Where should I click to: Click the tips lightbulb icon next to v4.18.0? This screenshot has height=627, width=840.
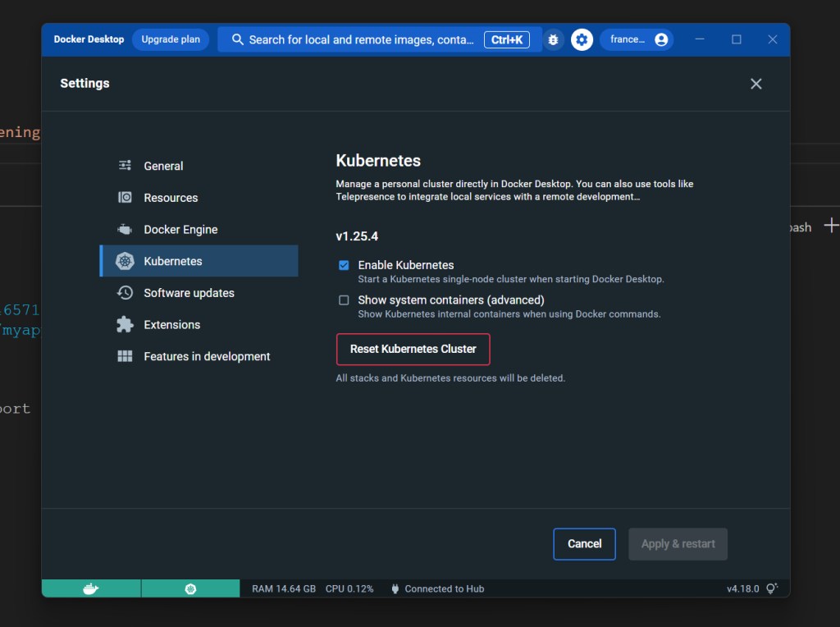tap(769, 588)
